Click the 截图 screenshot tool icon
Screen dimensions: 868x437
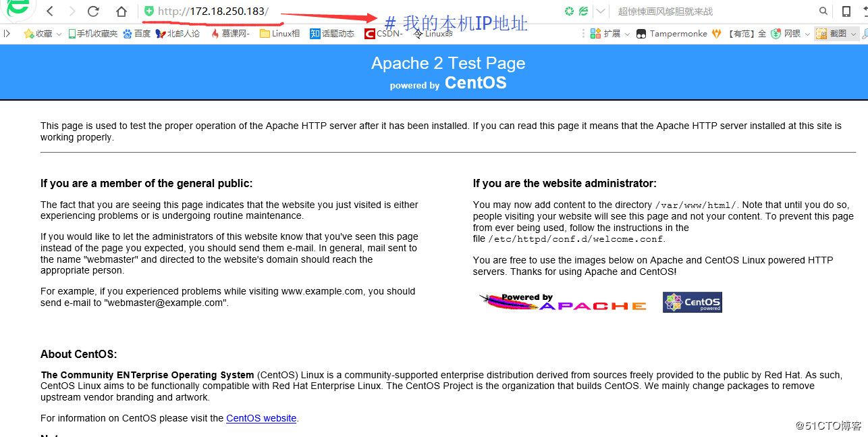(821, 33)
